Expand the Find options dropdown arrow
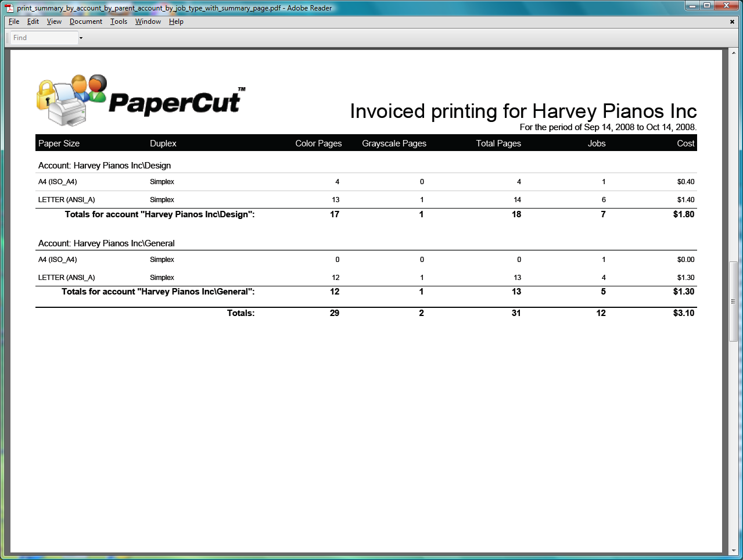The width and height of the screenshot is (743, 560). click(81, 38)
